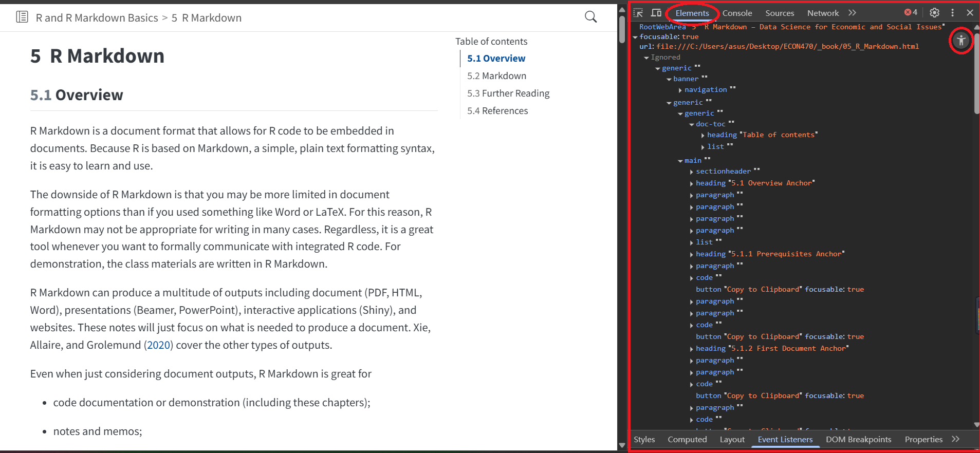Screen dimensions: 980x453
Task: Close the DevTools panel
Action: (970, 13)
